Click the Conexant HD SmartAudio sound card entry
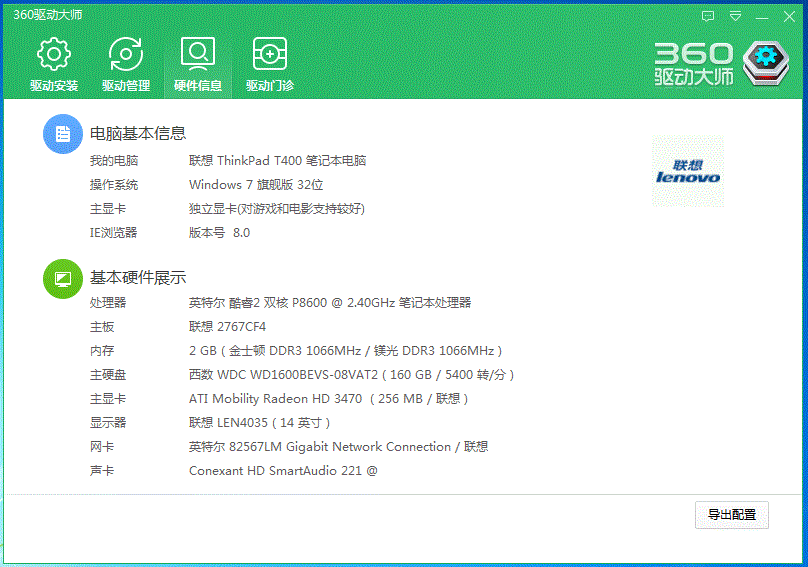Screen dimensions: 808x567 283,471
